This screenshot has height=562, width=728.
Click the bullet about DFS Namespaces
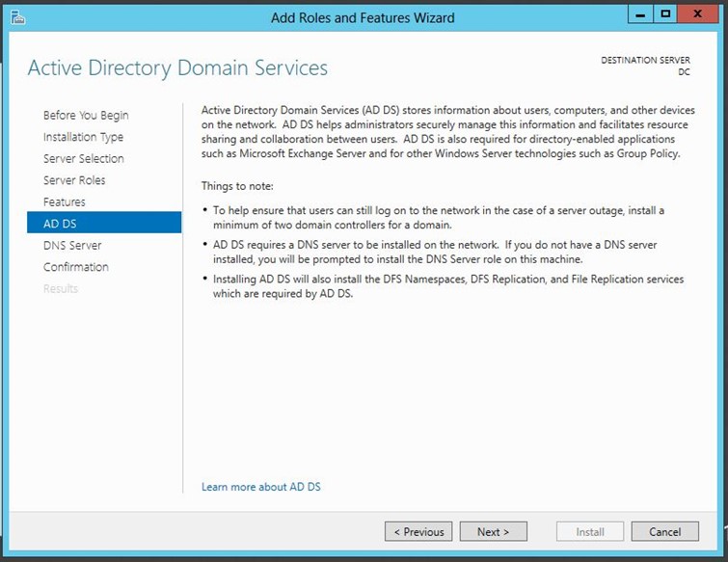tap(448, 286)
